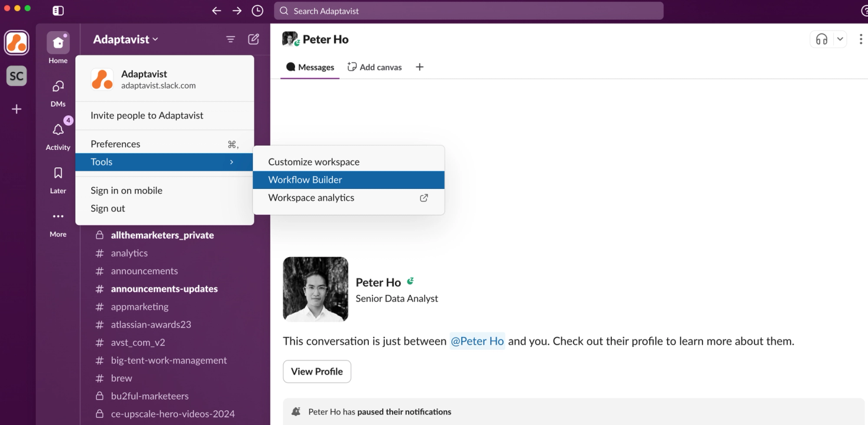This screenshot has width=868, height=425.
Task: Start a huddle with headphones icon
Action: pyautogui.click(x=821, y=39)
